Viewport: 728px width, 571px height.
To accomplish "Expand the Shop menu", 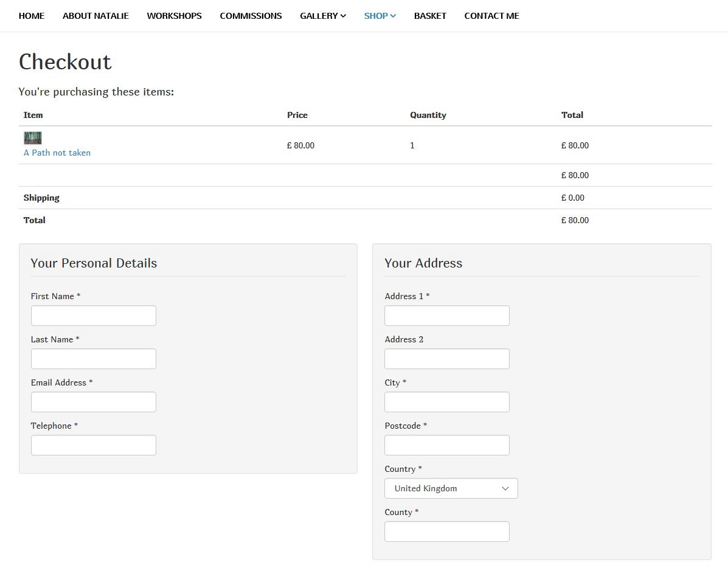I will [380, 16].
